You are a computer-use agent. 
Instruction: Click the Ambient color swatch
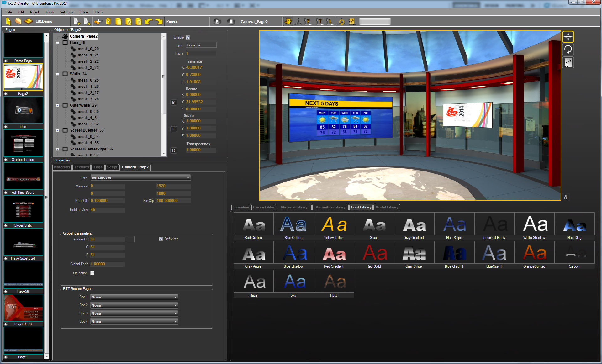(x=131, y=239)
